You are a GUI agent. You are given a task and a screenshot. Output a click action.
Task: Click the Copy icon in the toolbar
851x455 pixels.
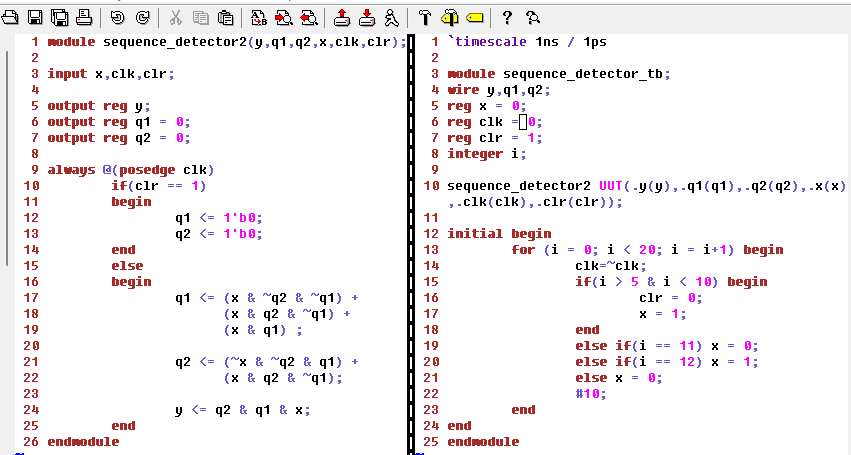click(x=200, y=16)
